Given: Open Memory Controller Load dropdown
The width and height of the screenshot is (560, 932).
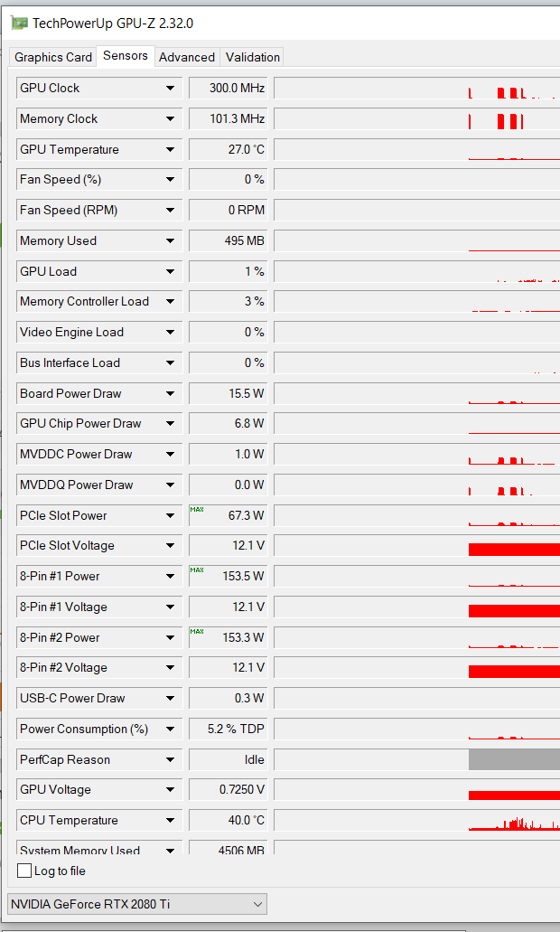Looking at the screenshot, I should [170, 302].
